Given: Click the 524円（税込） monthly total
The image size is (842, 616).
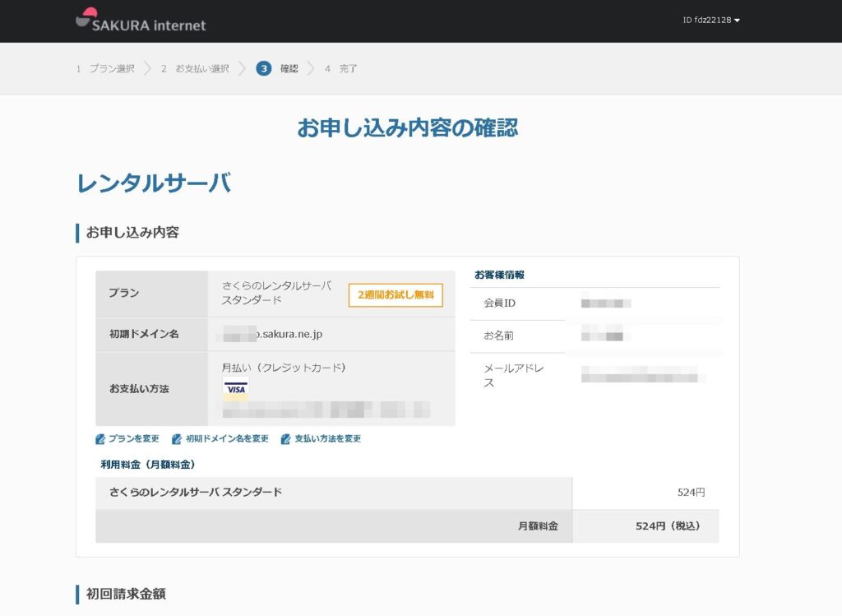Looking at the screenshot, I should [668, 526].
